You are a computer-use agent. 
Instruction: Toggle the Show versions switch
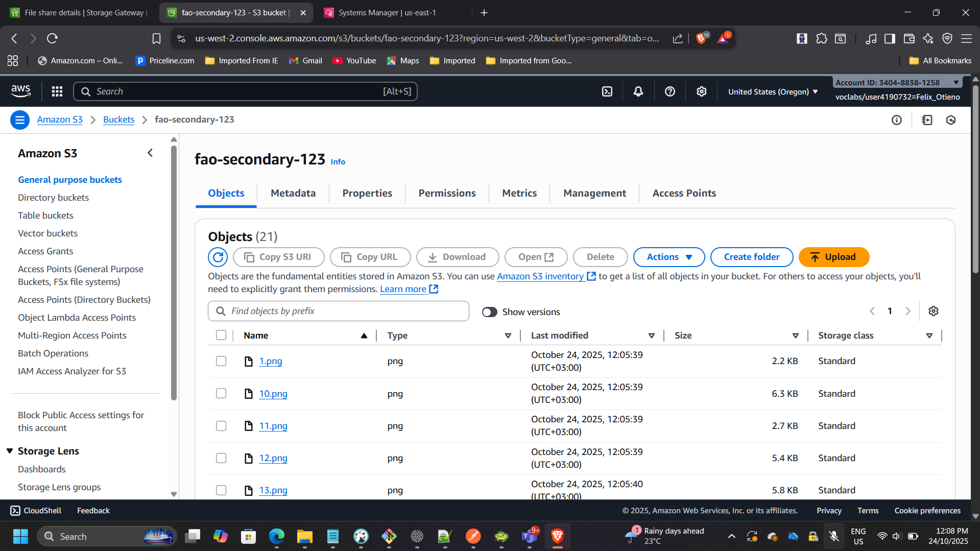click(489, 312)
